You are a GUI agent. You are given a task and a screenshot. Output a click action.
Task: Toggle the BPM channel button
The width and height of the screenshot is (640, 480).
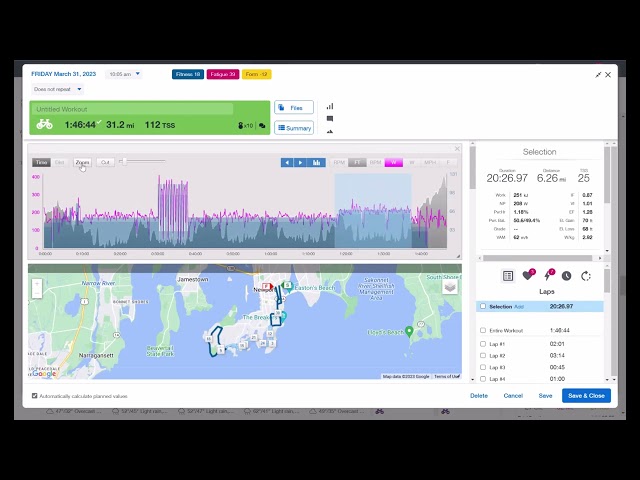click(x=376, y=162)
